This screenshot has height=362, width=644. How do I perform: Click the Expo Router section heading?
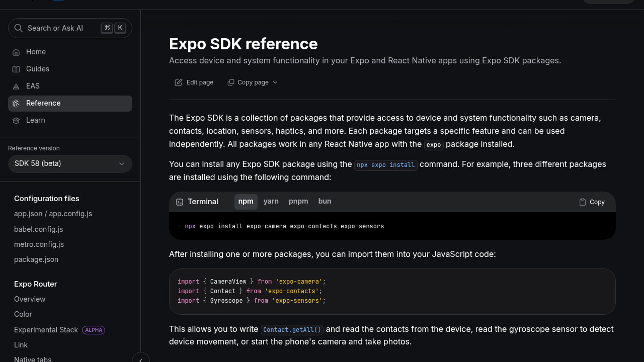36,284
